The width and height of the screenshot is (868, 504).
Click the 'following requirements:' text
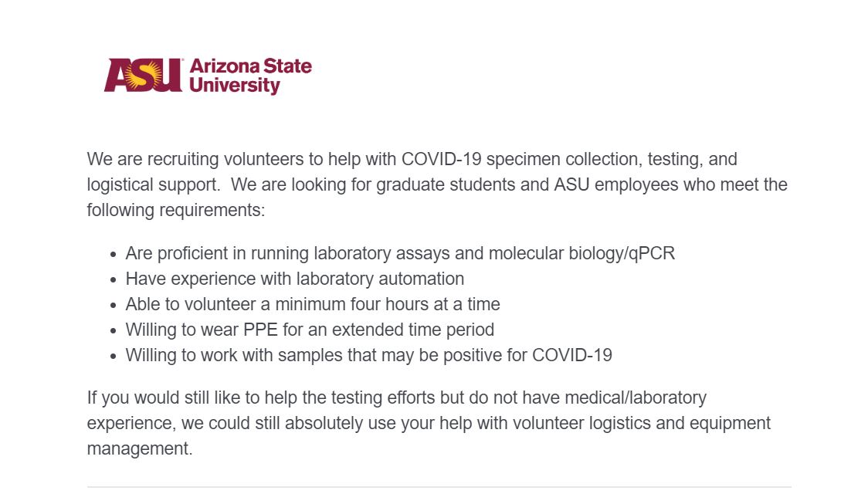(x=175, y=210)
